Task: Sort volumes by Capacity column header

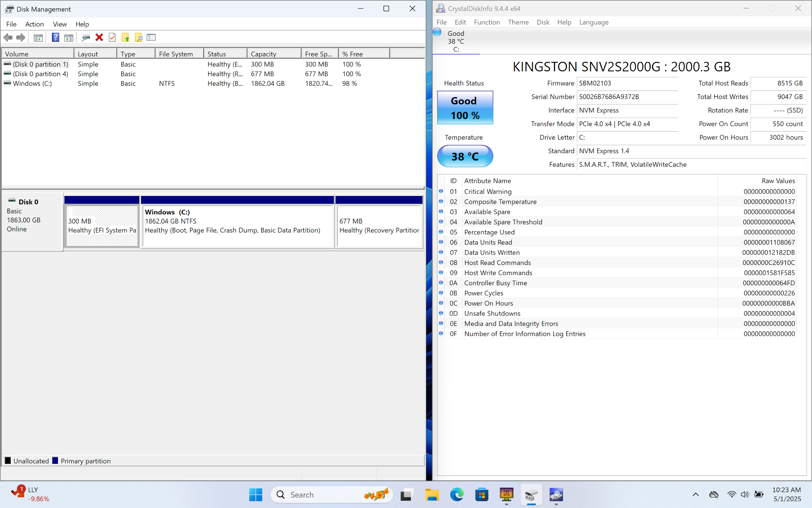Action: 274,54
